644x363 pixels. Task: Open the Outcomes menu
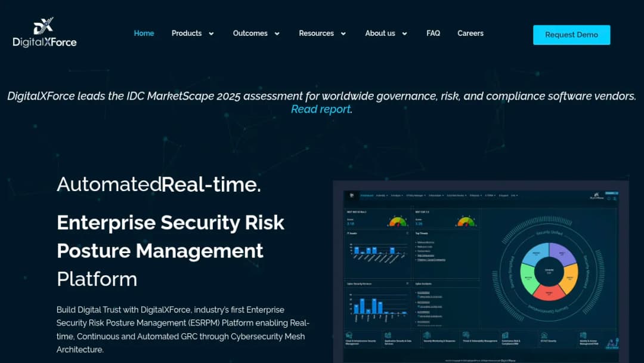(250, 33)
